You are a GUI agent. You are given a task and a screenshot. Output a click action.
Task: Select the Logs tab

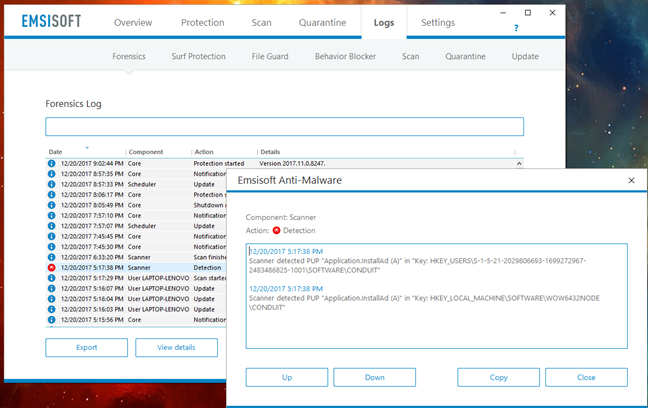384,22
